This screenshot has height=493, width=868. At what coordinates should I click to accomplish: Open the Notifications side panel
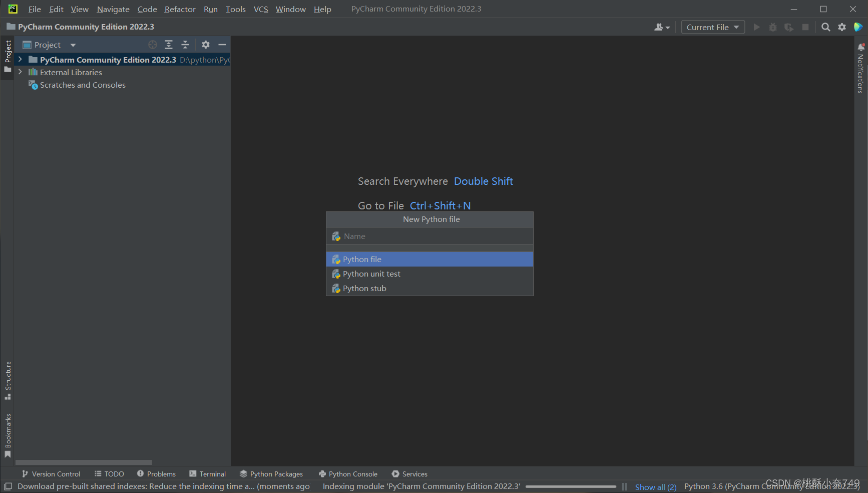tap(861, 68)
